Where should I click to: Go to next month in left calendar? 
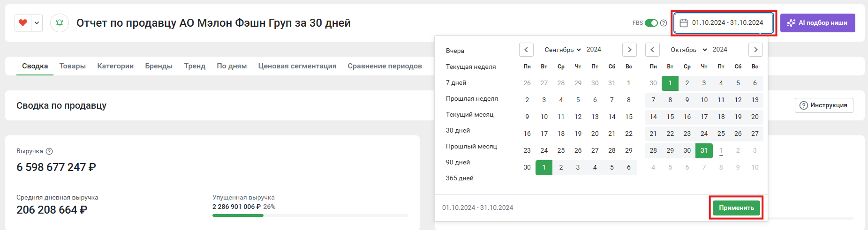(629, 50)
